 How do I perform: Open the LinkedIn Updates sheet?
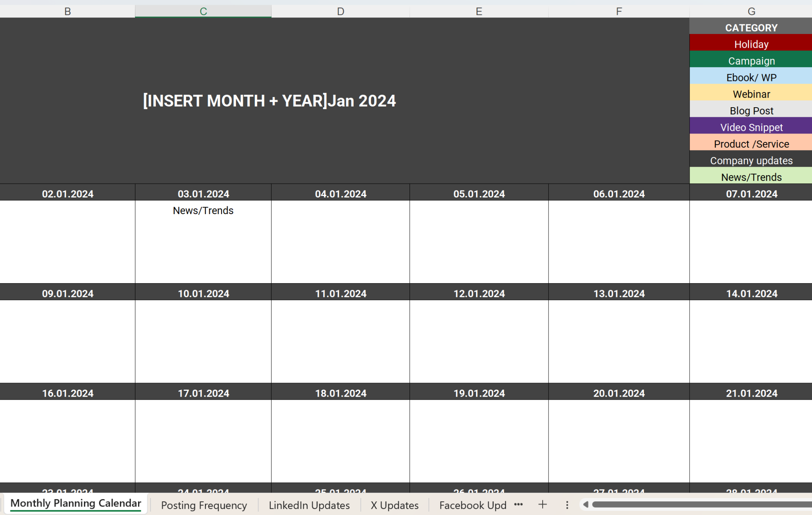pyautogui.click(x=310, y=505)
